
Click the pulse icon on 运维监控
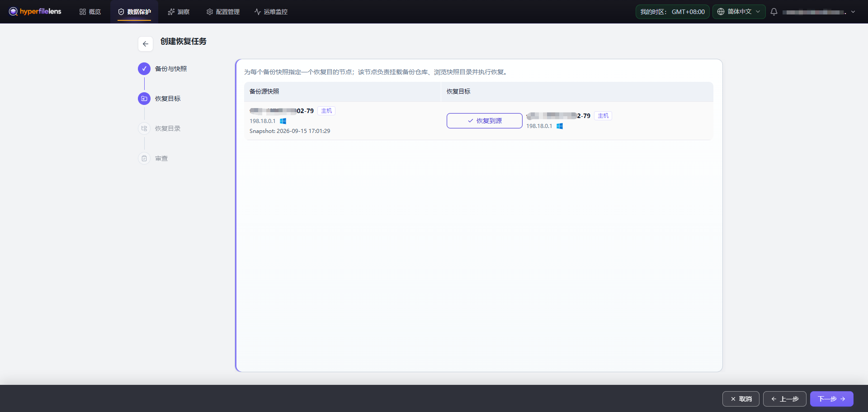coord(258,12)
